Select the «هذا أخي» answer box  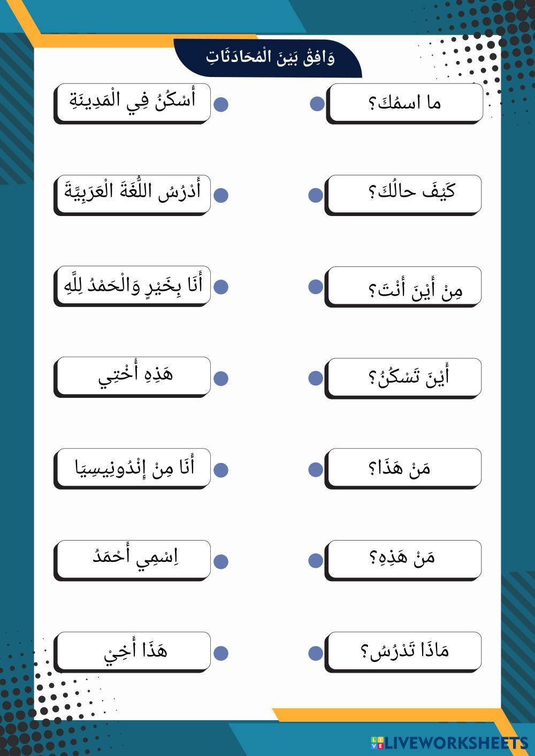pyautogui.click(x=133, y=651)
